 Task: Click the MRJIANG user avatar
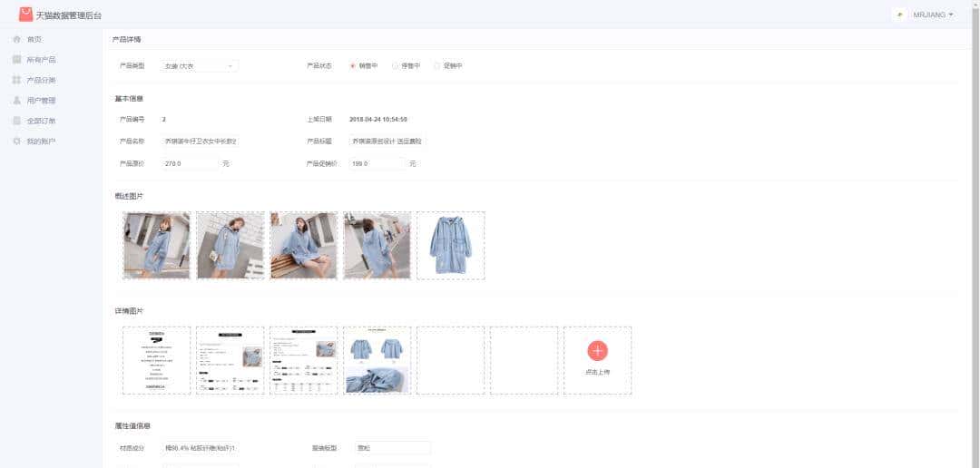point(900,15)
